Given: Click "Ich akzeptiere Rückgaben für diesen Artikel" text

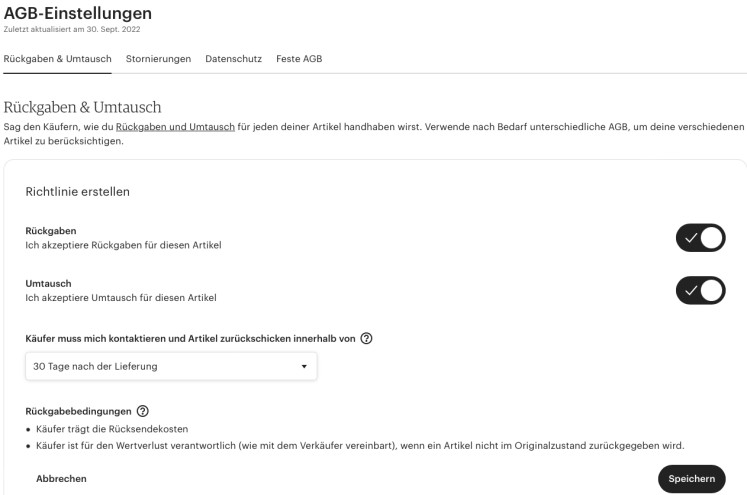Looking at the screenshot, I should pos(123,245).
